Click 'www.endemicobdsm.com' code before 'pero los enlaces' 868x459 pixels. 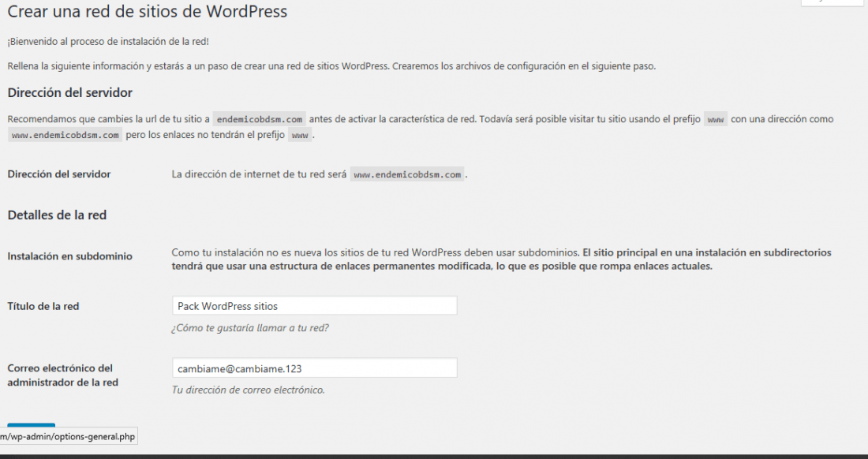pyautogui.click(x=65, y=135)
